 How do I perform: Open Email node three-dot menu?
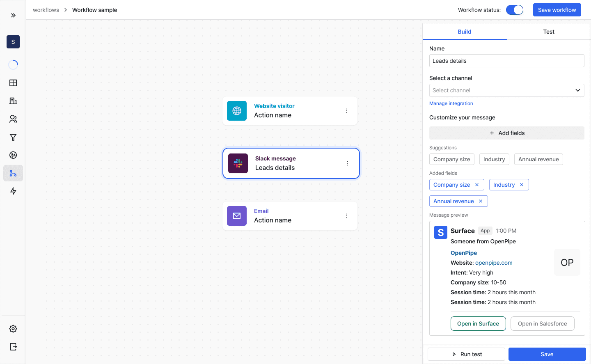[x=346, y=216]
